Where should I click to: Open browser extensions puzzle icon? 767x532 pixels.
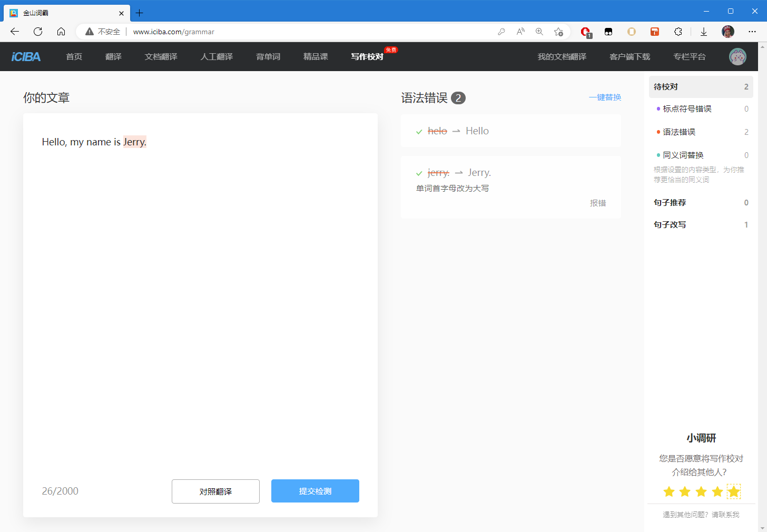678,32
